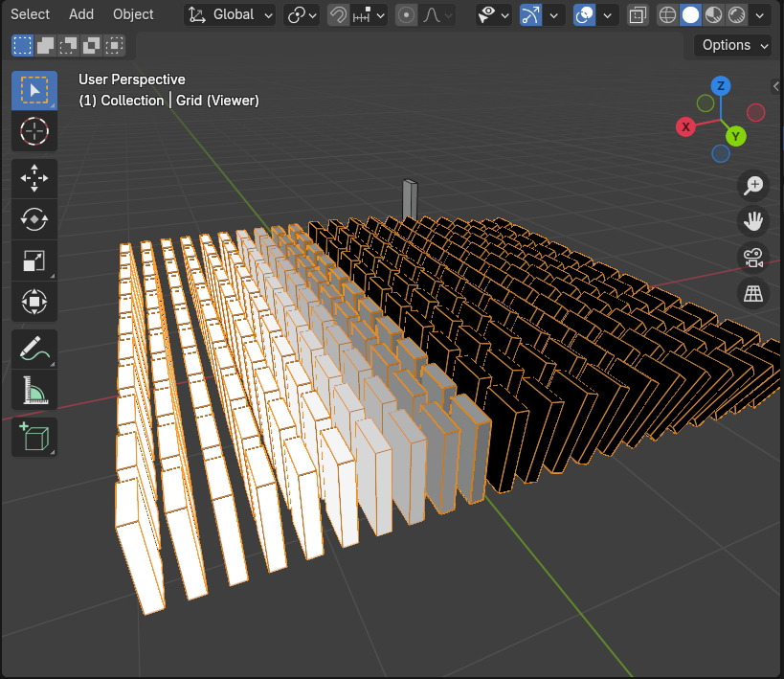Switch to solid shading
Viewport: 784px width, 679px height.
(690, 15)
